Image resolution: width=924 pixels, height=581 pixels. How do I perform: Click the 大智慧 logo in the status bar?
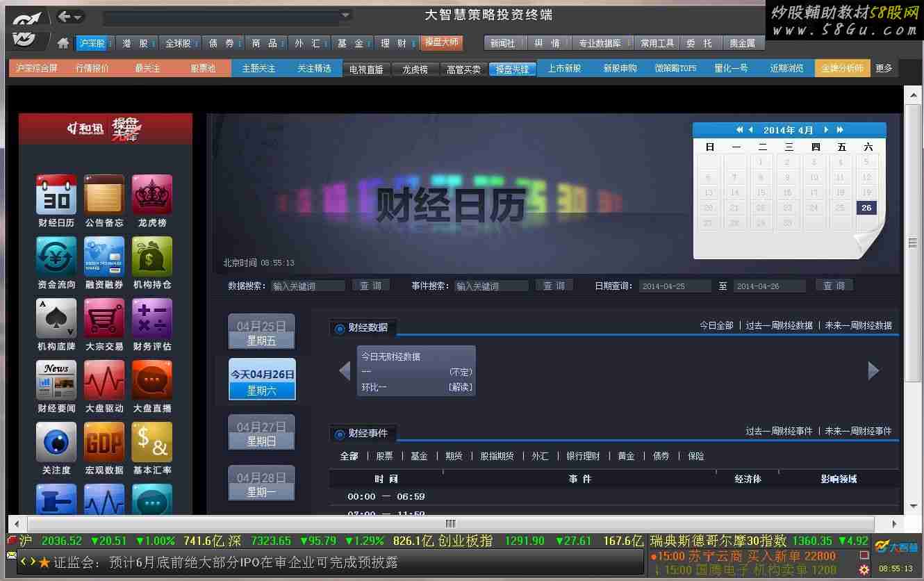896,547
